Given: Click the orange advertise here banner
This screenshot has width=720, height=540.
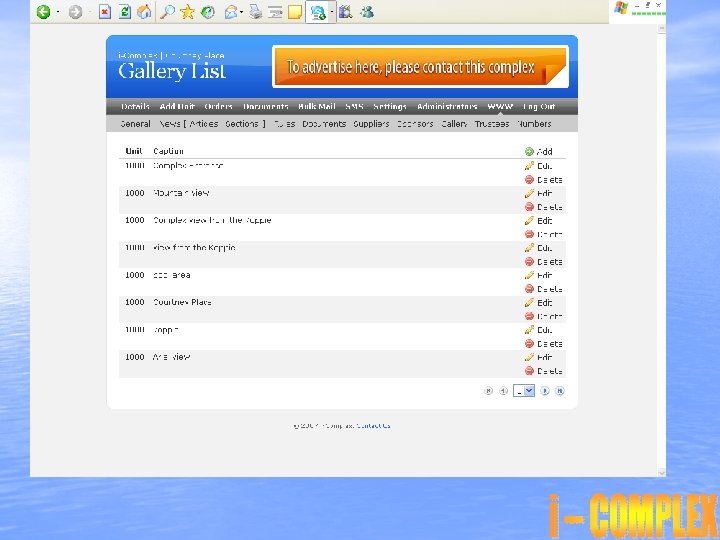Looking at the screenshot, I should tap(420, 67).
